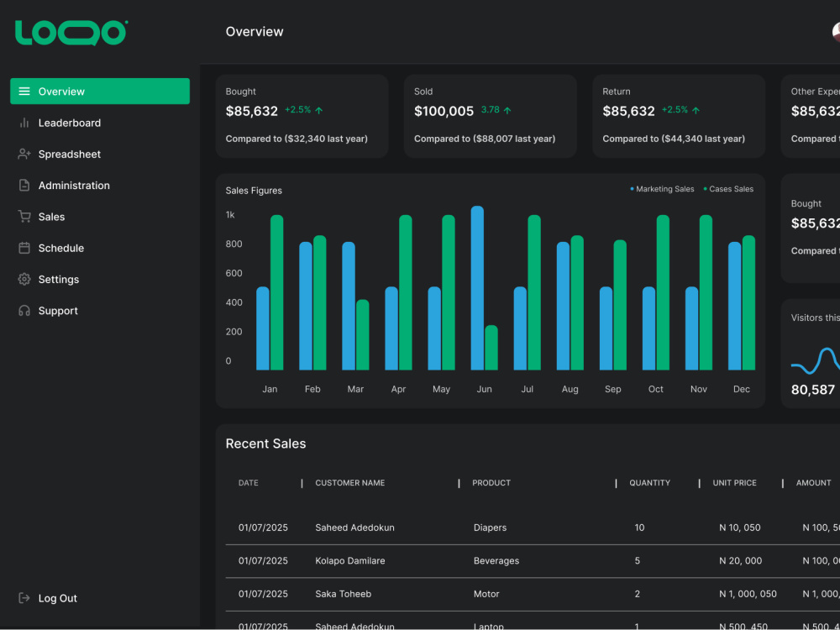This screenshot has width=840, height=630.
Task: Click the N 10, 050 unit price
Action: coord(740,528)
